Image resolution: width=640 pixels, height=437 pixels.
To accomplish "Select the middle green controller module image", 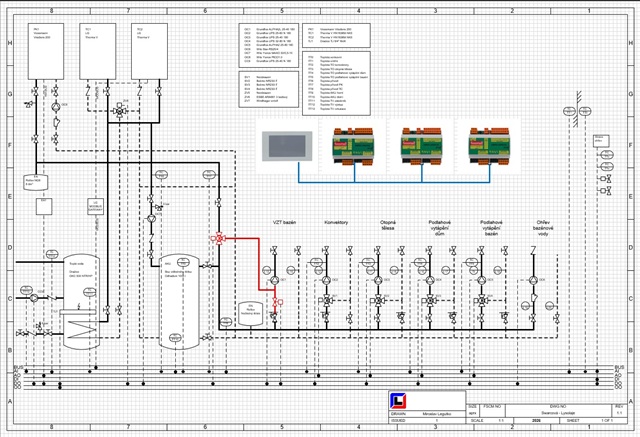I will click(421, 146).
